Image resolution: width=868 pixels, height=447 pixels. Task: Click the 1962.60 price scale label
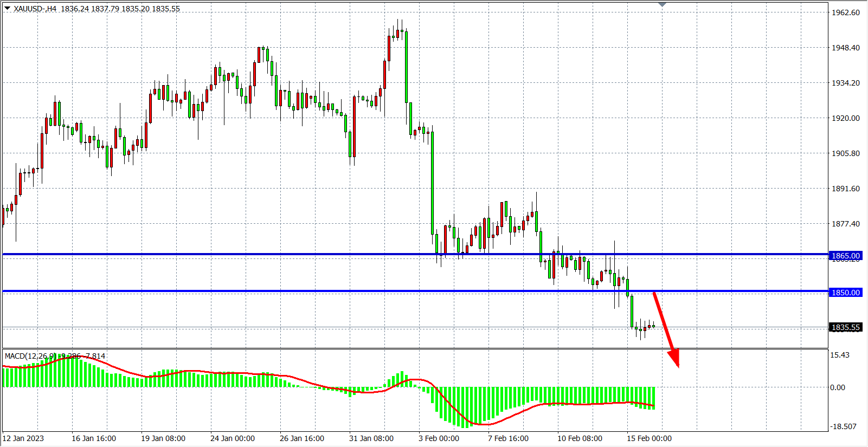(845, 12)
